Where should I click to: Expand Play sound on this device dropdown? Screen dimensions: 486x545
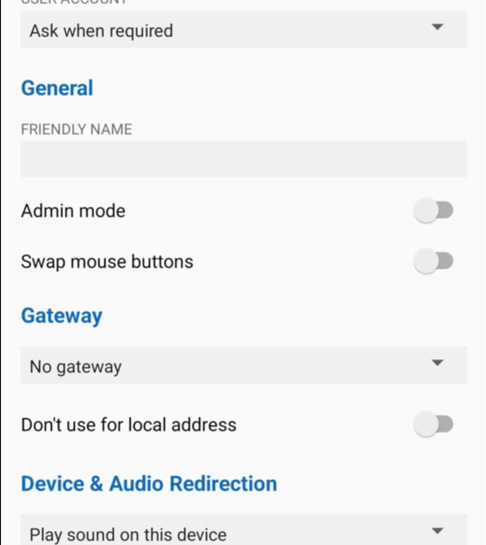point(244,530)
